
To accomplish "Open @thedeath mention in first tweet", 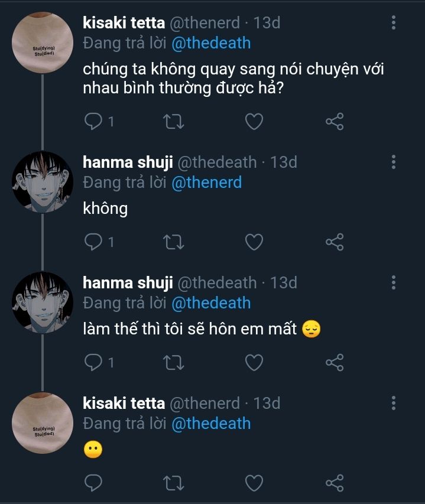I will point(211,43).
